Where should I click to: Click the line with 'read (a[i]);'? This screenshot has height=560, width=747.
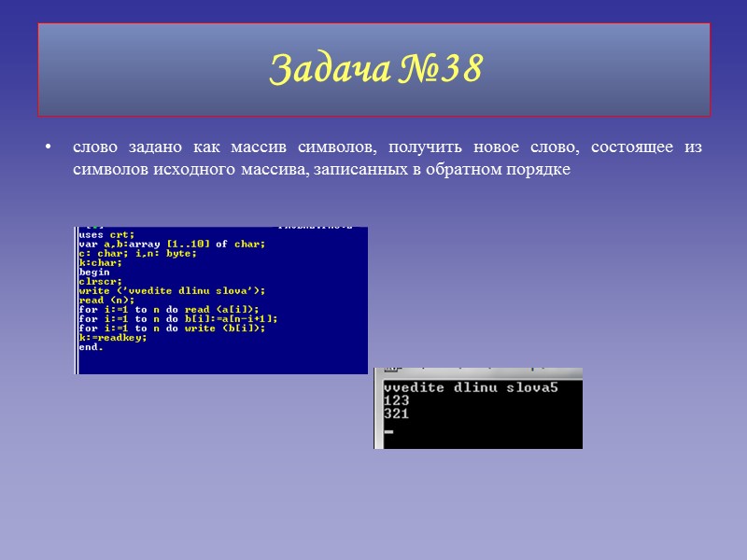point(169,310)
